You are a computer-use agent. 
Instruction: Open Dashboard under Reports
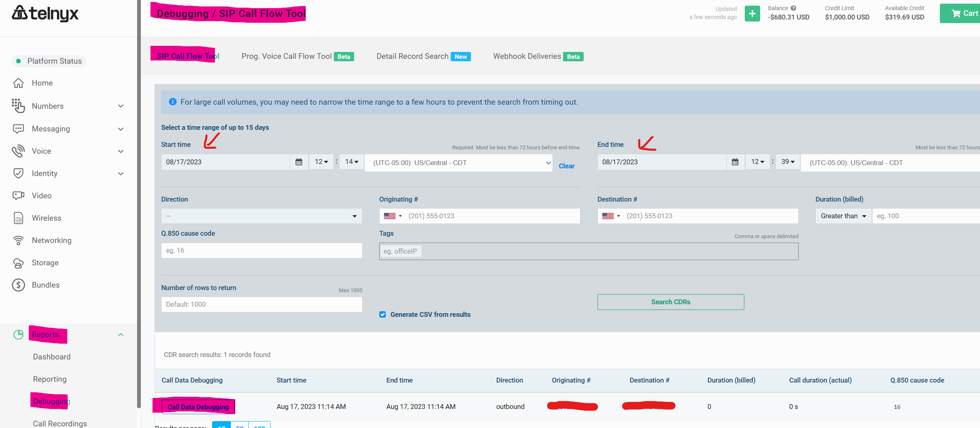(52, 357)
